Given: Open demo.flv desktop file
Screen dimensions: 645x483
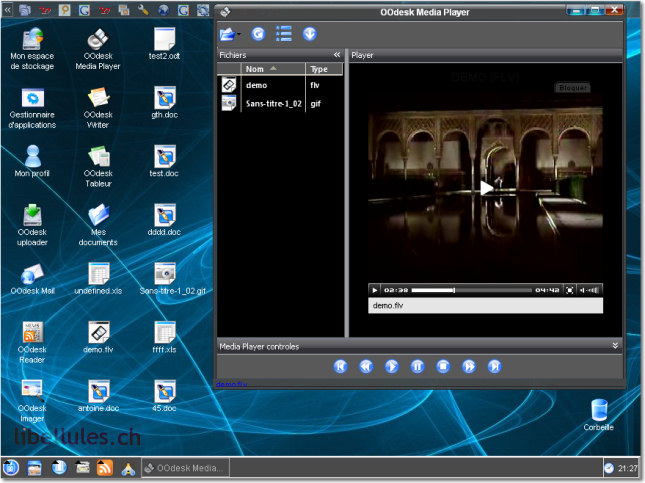Looking at the screenshot, I should pyautogui.click(x=98, y=337).
